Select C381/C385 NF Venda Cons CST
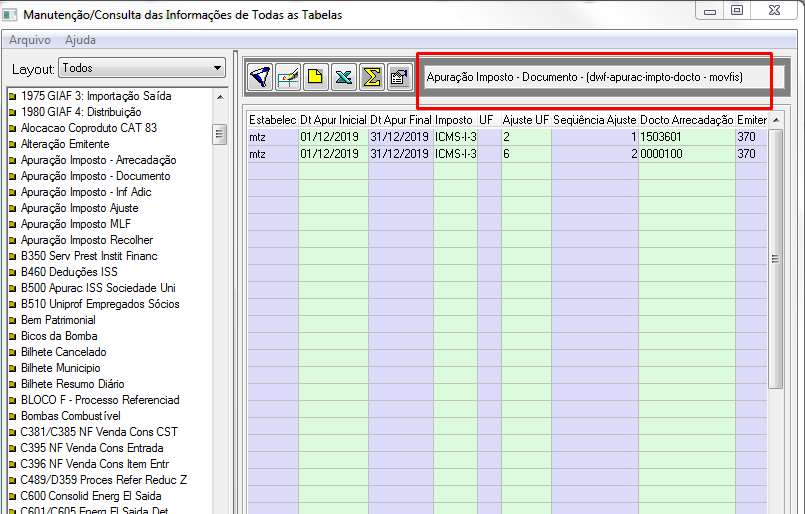This screenshot has width=805, height=514. tap(99, 432)
